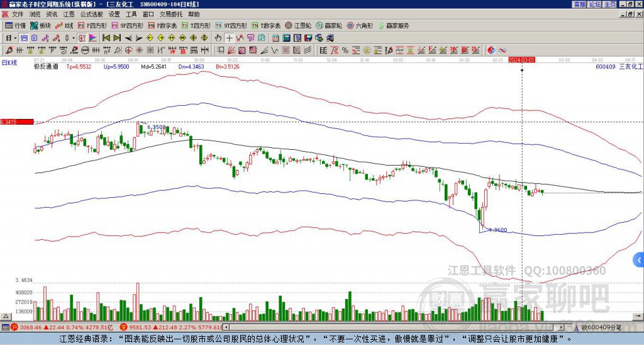Open the 板块 sector view
The image size is (644, 345).
41,25
